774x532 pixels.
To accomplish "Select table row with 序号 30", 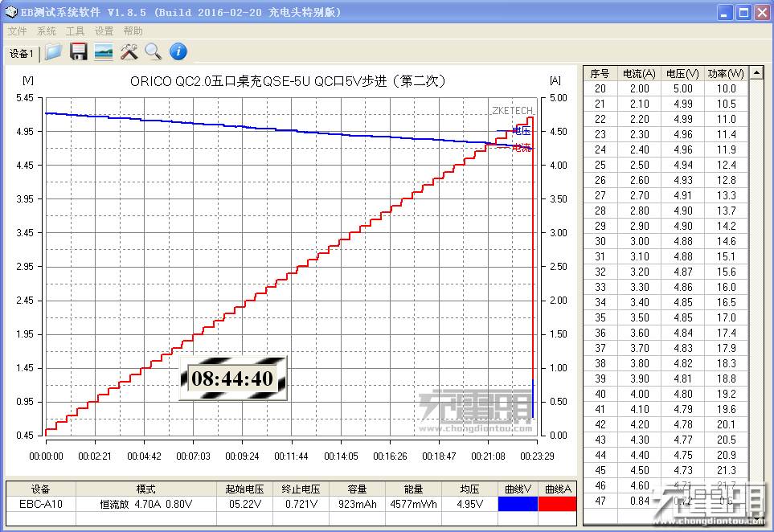I will [x=666, y=241].
